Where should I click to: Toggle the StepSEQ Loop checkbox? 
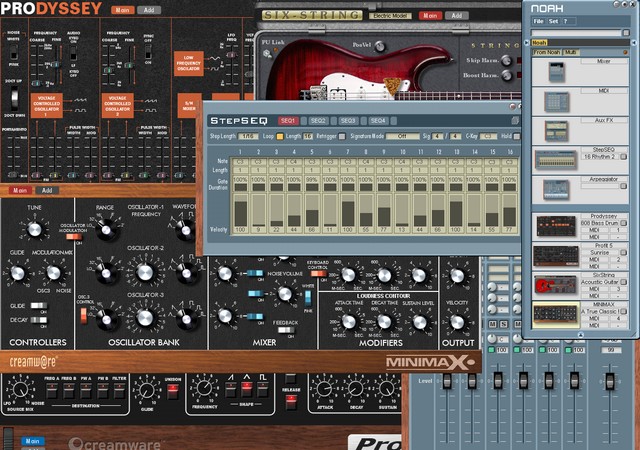click(x=280, y=136)
